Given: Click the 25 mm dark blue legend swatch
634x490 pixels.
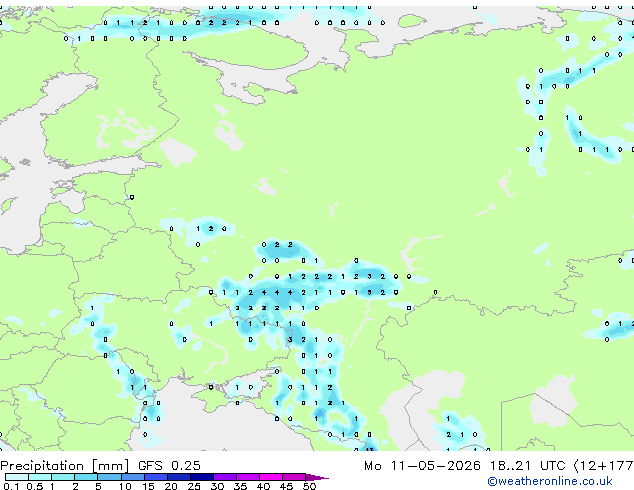Looking at the screenshot, I should pos(202,477).
